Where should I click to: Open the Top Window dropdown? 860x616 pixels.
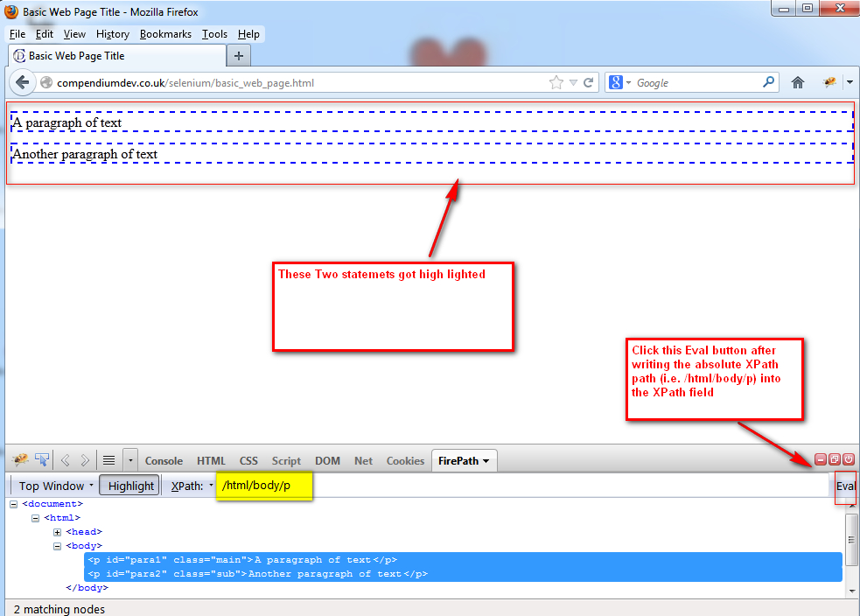point(52,485)
